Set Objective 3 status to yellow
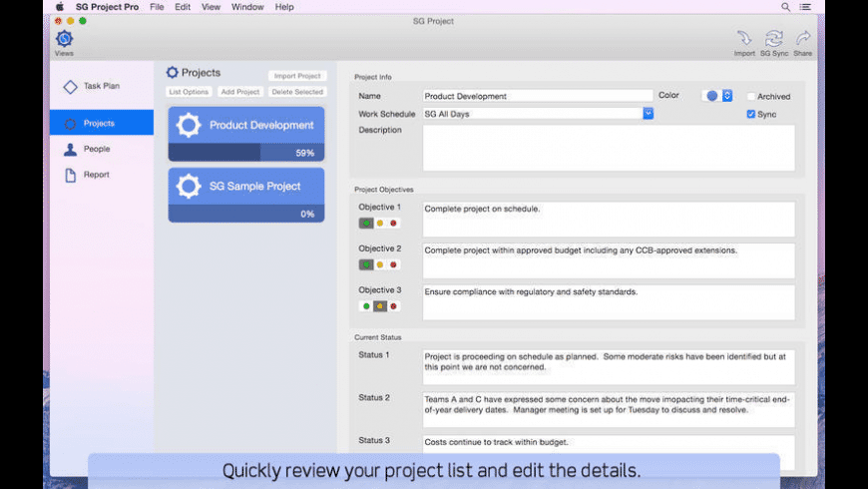The image size is (868, 489). (x=380, y=306)
